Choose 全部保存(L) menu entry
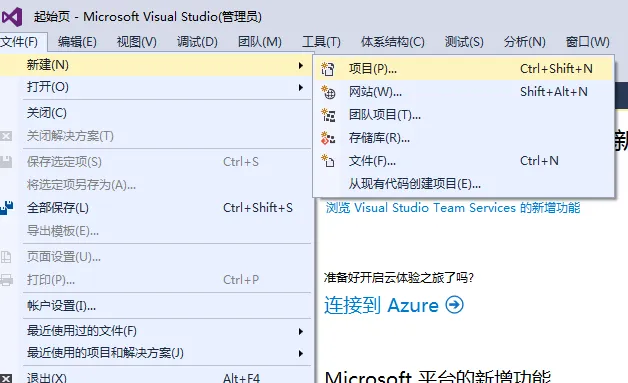Screen dimensions: 628x383 tap(155, 208)
